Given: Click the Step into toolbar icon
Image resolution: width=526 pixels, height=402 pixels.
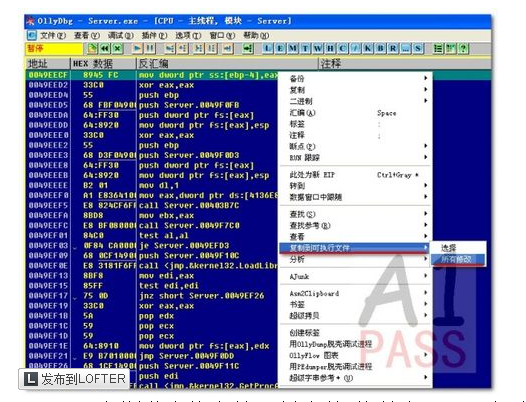Looking at the screenshot, I should pyautogui.click(x=170, y=49).
